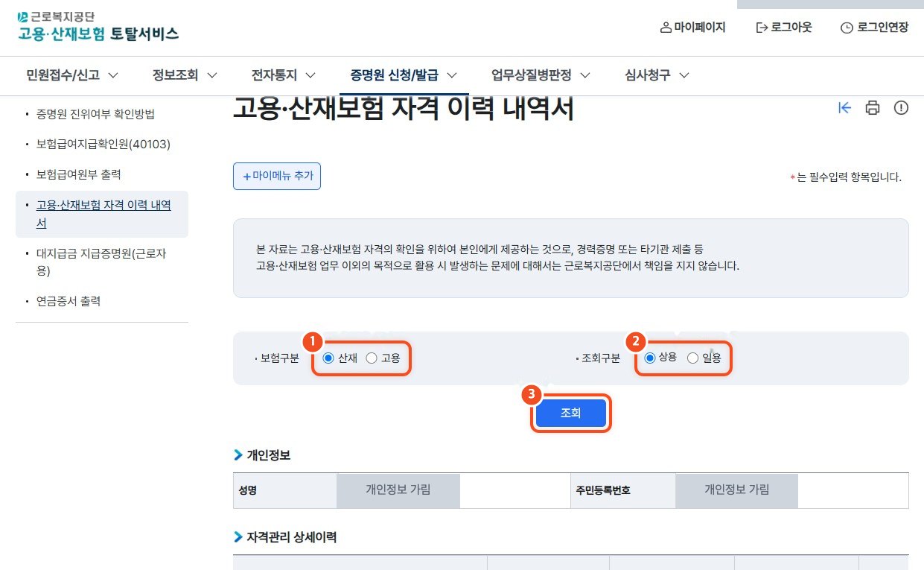Select 상용 inquiry radio button
This screenshot has width=924, height=570.
649,358
